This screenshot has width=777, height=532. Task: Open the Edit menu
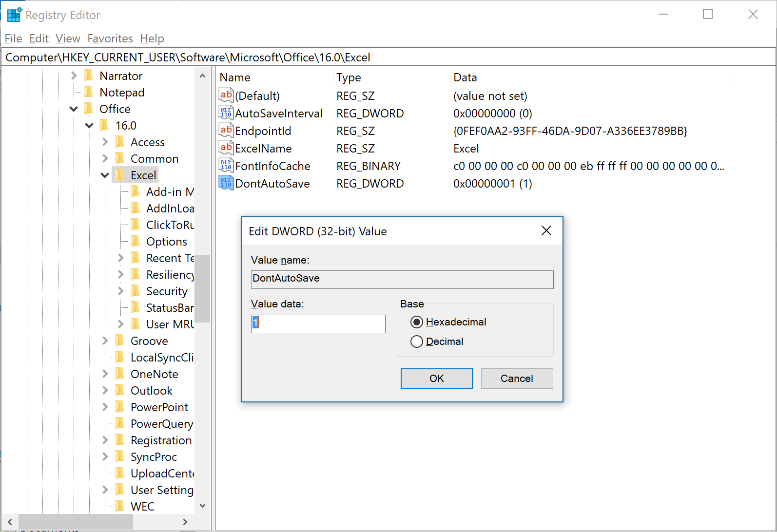(x=39, y=38)
